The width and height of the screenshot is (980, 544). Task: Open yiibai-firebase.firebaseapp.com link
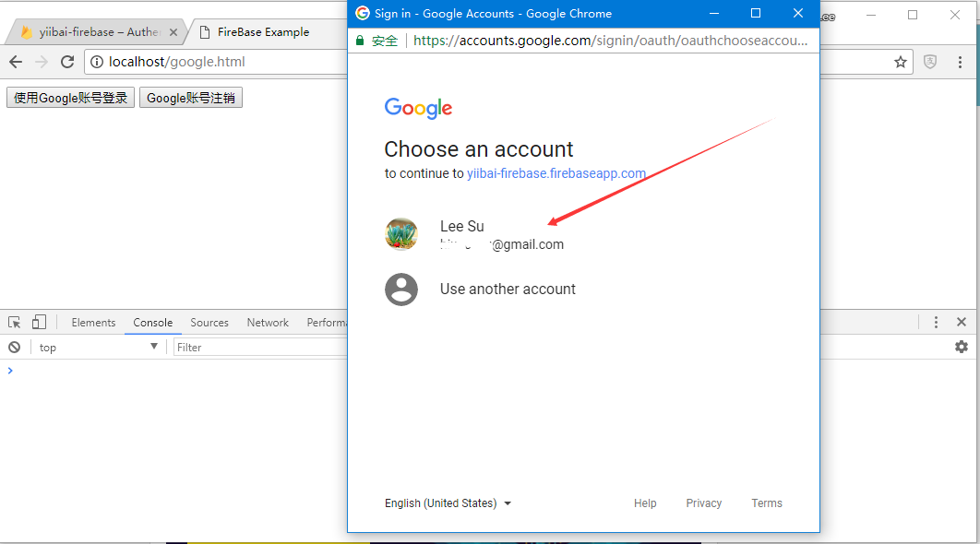pyautogui.click(x=556, y=173)
